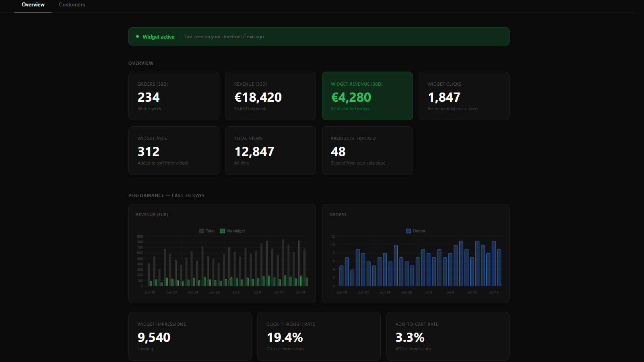
Task: Click the Widget Impressions card
Action: (190, 336)
